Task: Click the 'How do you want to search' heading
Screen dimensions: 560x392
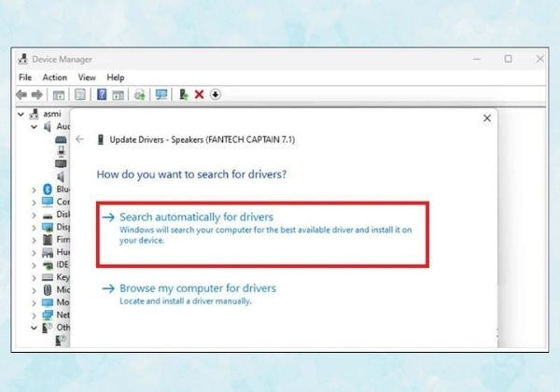Action: point(191,175)
